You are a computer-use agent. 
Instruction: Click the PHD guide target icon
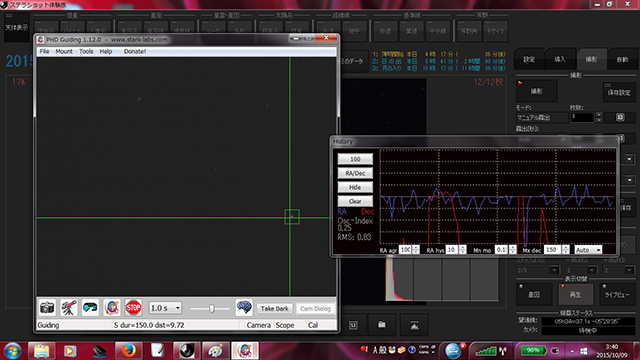tap(112, 307)
